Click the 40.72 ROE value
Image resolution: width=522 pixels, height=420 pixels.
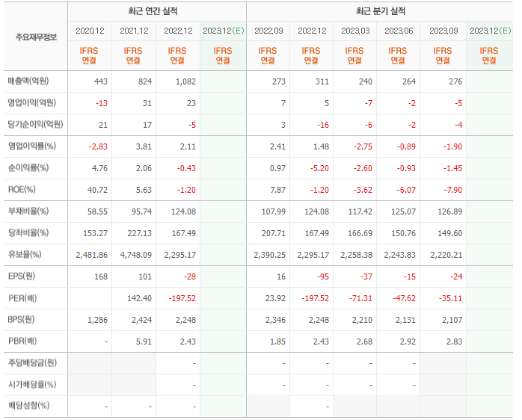point(97,190)
